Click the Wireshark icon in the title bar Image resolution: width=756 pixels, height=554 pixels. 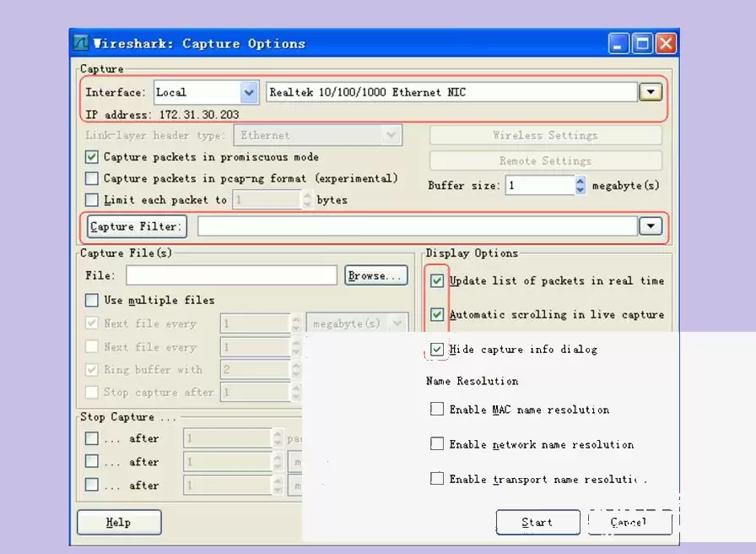click(x=81, y=43)
